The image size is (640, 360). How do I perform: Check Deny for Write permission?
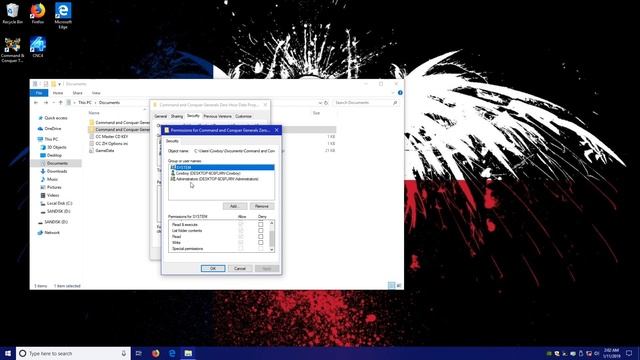(260, 242)
